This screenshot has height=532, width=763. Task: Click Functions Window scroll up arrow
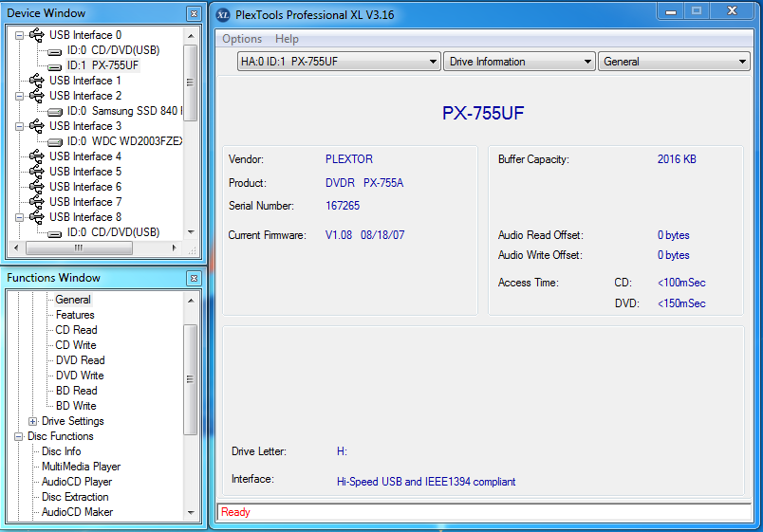pyautogui.click(x=191, y=301)
